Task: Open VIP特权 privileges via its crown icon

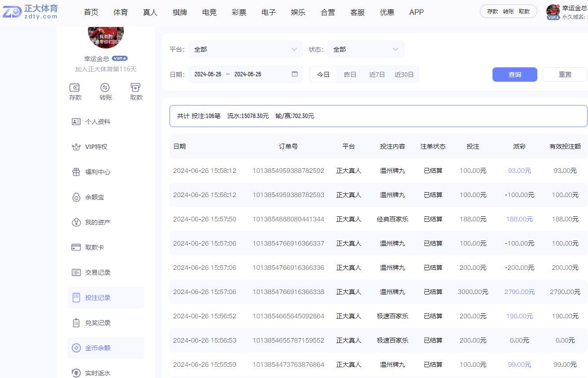Action: (77, 146)
